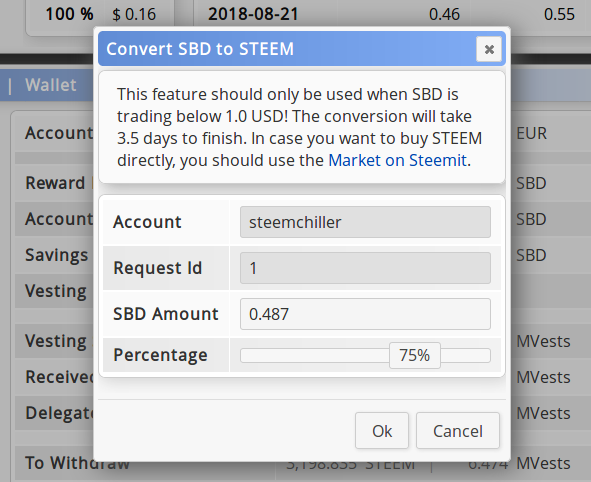
Task: Click the To Withdraw row label in wallet
Action: (77, 463)
